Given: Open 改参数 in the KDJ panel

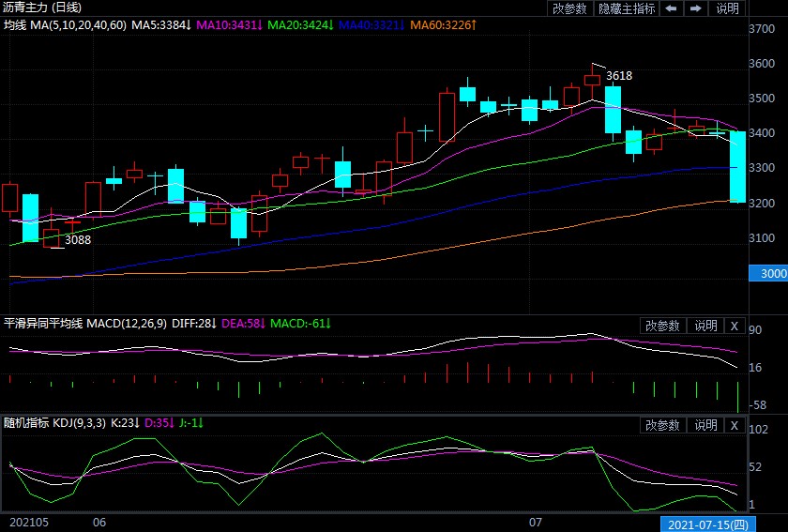Looking at the screenshot, I should point(664,425).
